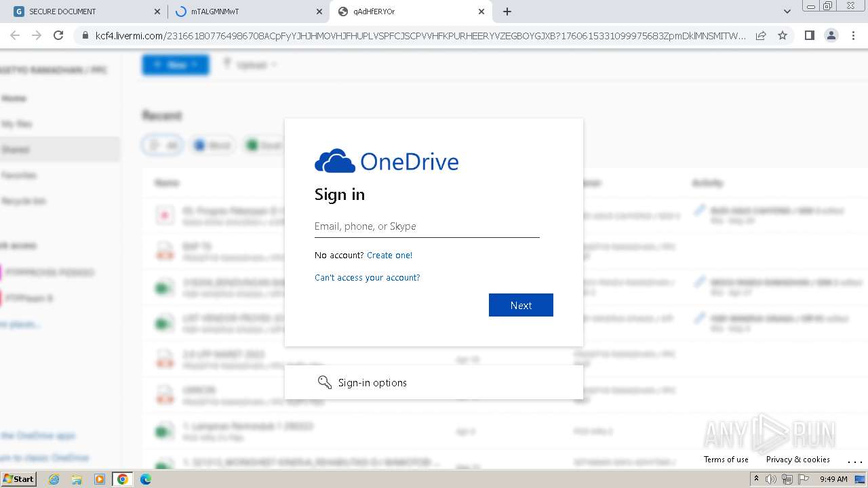Close the SECURE DOCUMENT tab
The width and height of the screenshot is (868, 488).
[157, 12]
